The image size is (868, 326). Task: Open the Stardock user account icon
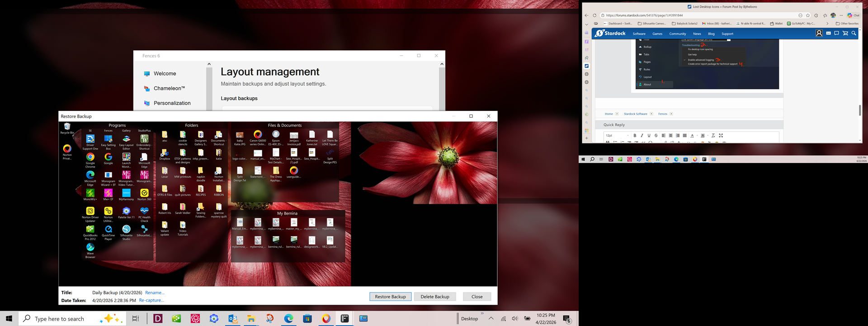coord(819,33)
